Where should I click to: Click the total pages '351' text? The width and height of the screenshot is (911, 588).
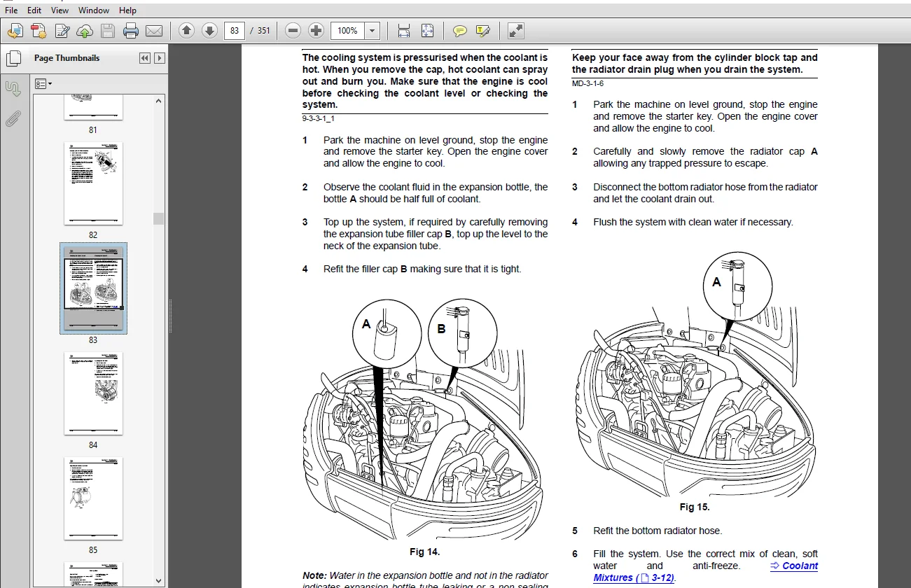coord(263,31)
